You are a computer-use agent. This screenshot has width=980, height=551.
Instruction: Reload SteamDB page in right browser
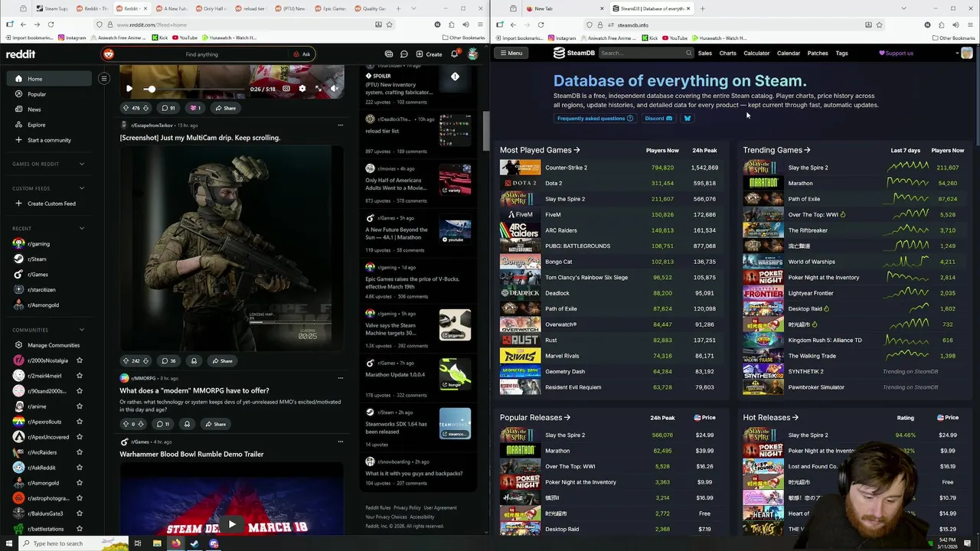(x=541, y=24)
